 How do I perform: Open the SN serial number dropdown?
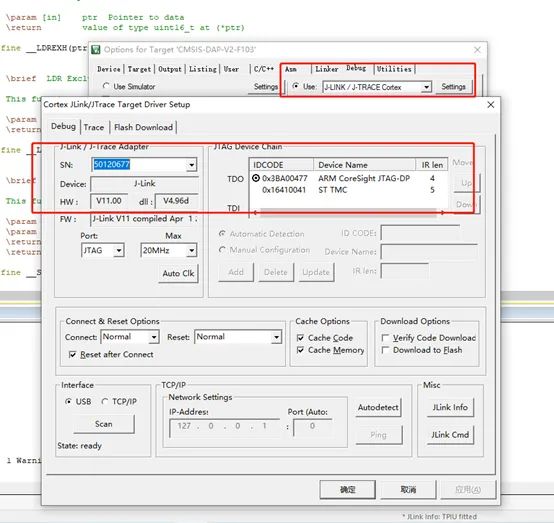coord(191,165)
